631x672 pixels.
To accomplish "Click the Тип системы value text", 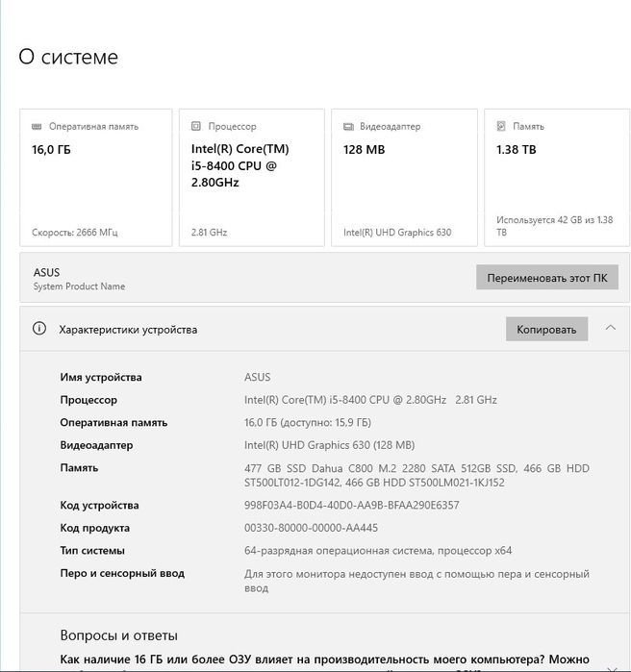I will [x=378, y=551].
